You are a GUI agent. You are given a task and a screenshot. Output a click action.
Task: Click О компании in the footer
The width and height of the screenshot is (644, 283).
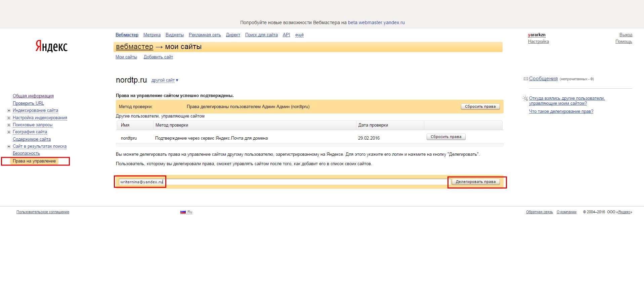566,212
